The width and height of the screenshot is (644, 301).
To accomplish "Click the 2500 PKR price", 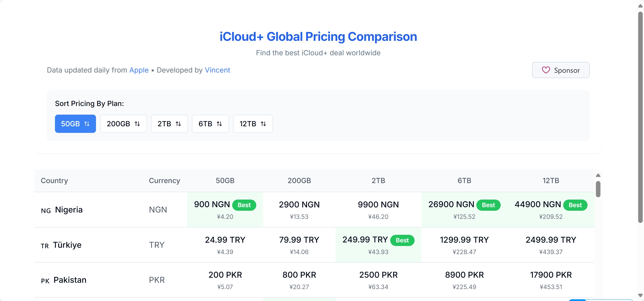I will pyautogui.click(x=378, y=275).
